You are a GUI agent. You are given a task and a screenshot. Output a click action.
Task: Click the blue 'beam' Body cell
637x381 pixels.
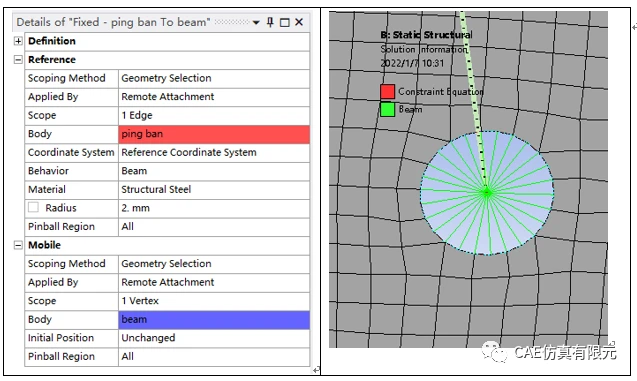pyautogui.click(x=214, y=320)
